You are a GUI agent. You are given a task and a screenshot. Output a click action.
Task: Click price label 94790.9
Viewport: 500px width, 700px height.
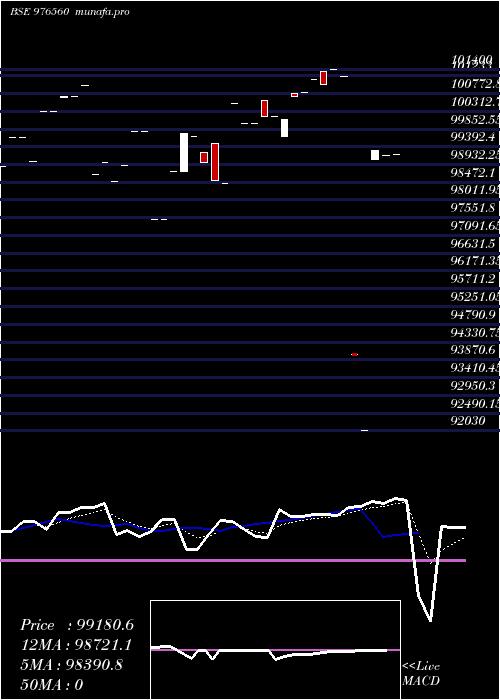[473, 315]
